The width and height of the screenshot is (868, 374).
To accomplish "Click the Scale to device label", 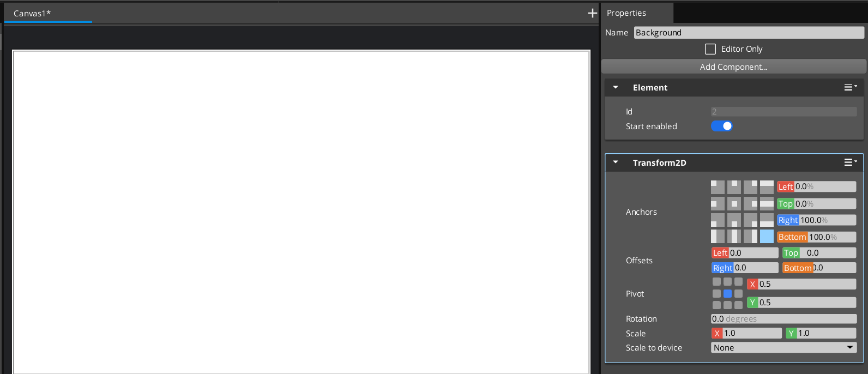I will click(654, 348).
